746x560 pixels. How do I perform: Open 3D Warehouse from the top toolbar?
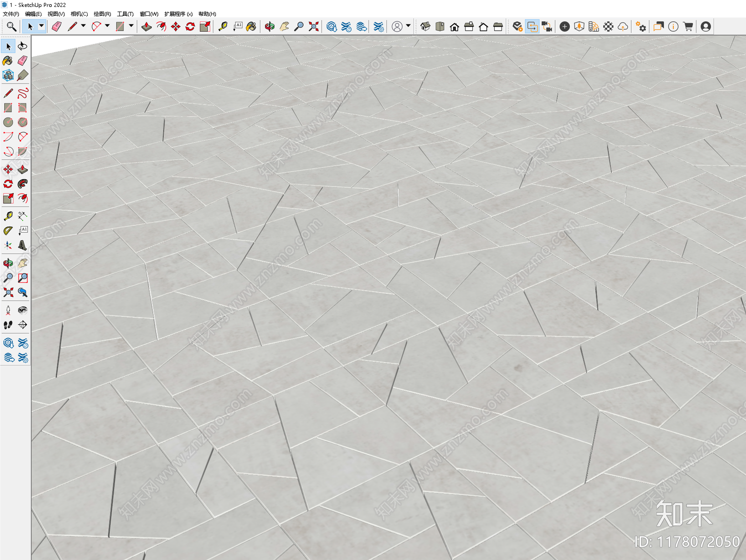332,27
